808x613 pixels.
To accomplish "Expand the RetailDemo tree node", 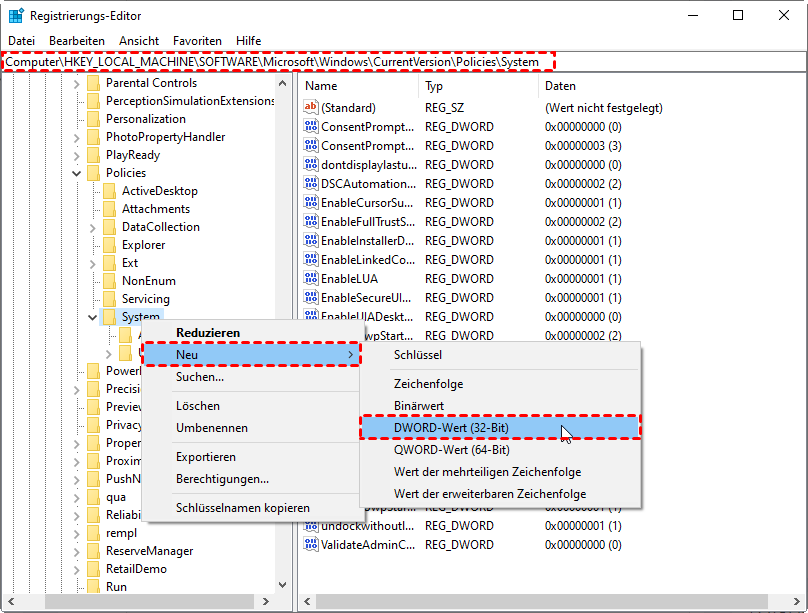I will point(76,570).
